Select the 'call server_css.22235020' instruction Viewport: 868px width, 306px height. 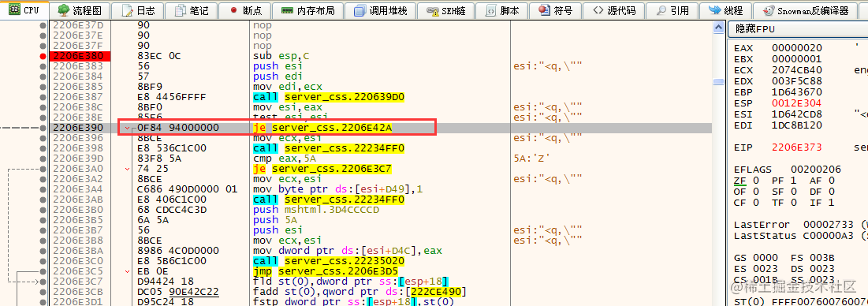click(328, 260)
